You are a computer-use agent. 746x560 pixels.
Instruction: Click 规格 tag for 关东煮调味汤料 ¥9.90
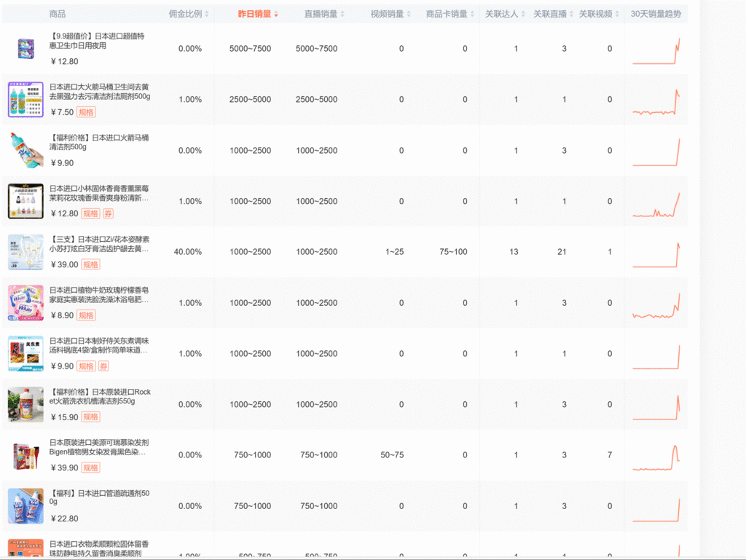point(86,366)
